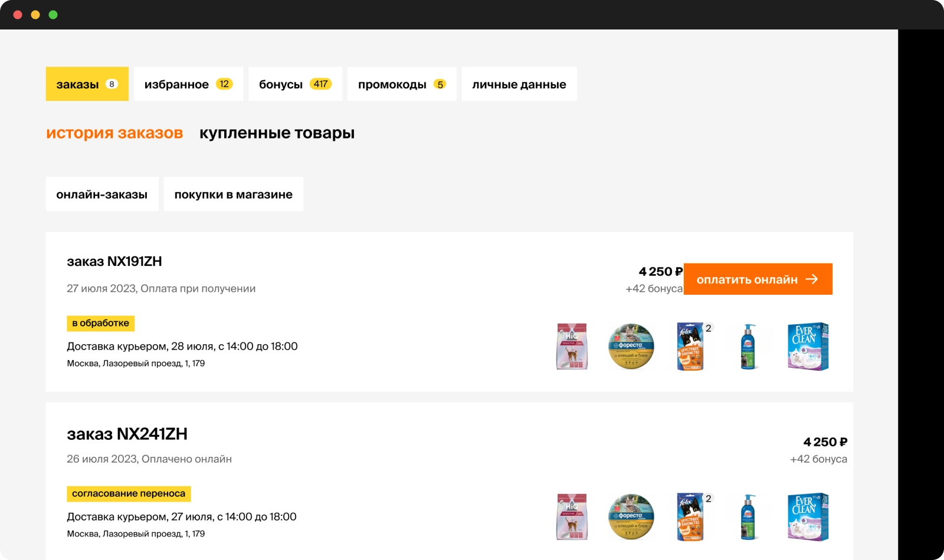Open the бонусы tab

click(x=295, y=84)
